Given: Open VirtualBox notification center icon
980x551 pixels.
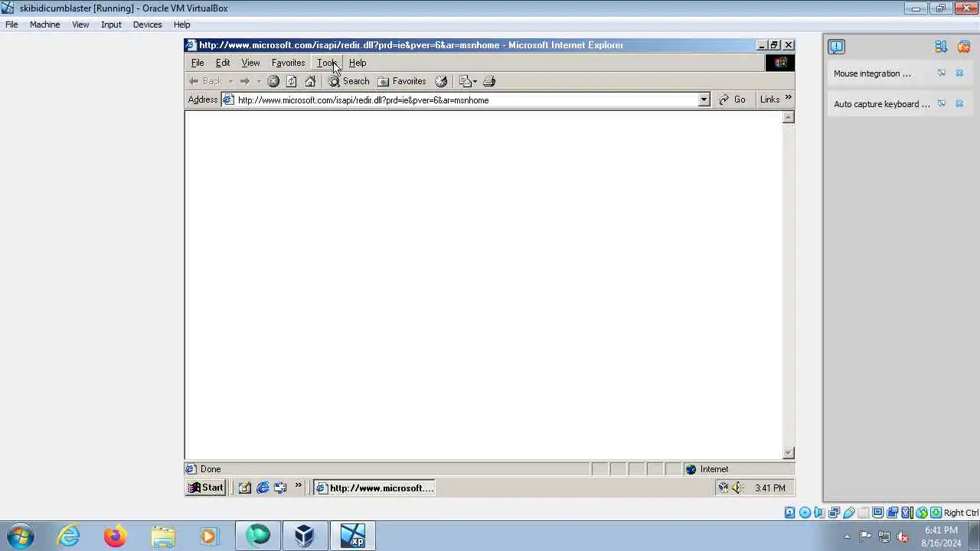Looking at the screenshot, I should coord(836,47).
